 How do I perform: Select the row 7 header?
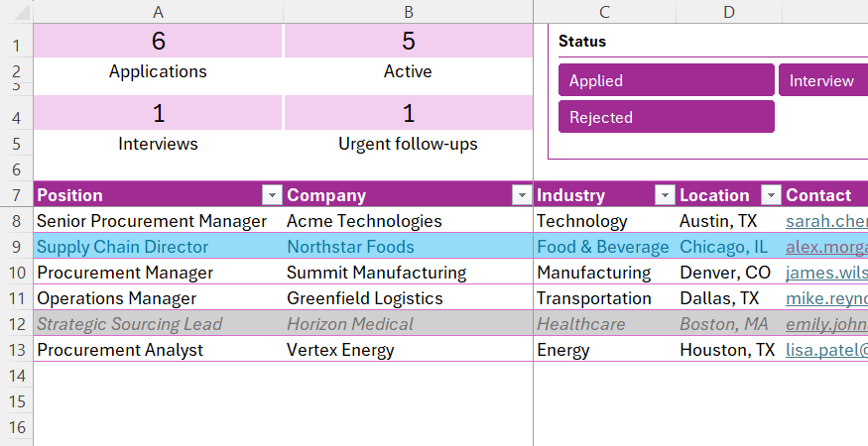pos(17,195)
